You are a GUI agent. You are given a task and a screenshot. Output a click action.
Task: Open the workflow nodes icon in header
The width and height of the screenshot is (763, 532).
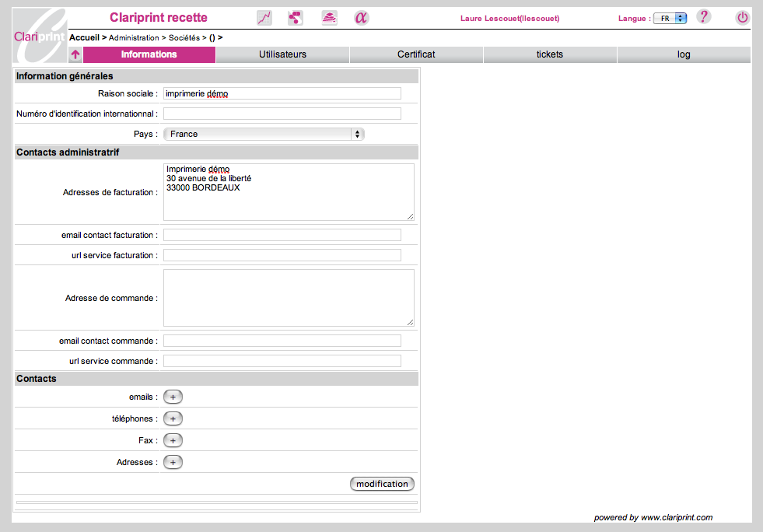[296, 18]
